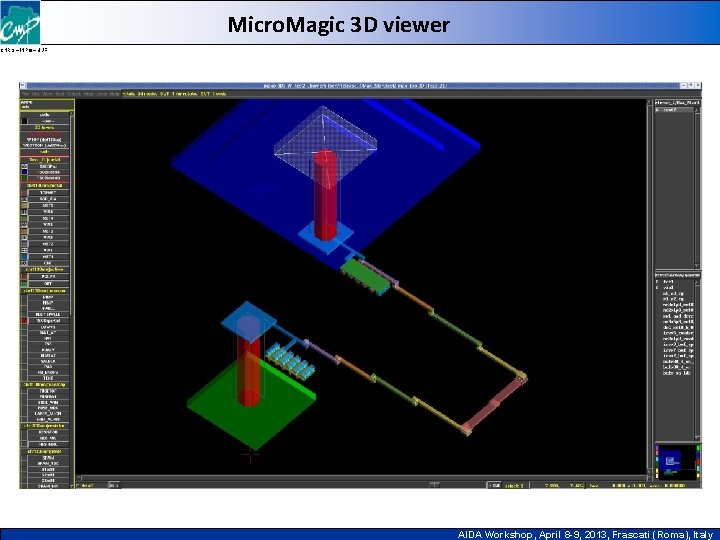Open the Edit menu
This screenshot has width=720, height=540.
click(36, 94)
